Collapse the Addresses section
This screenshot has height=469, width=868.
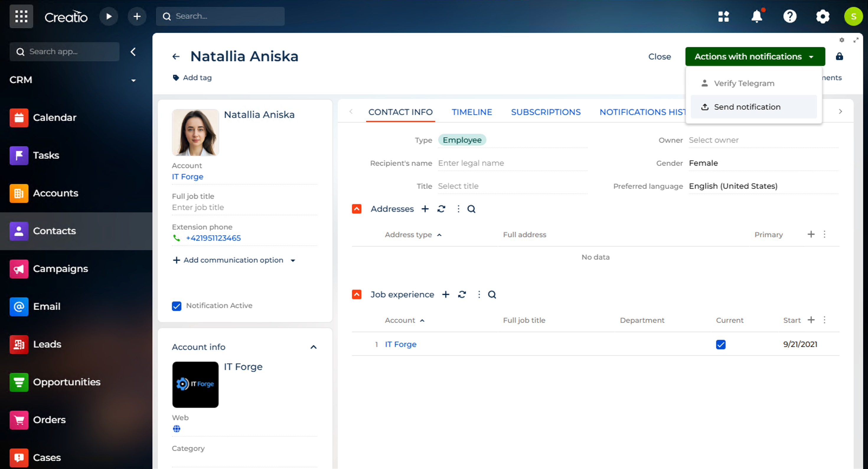click(357, 209)
